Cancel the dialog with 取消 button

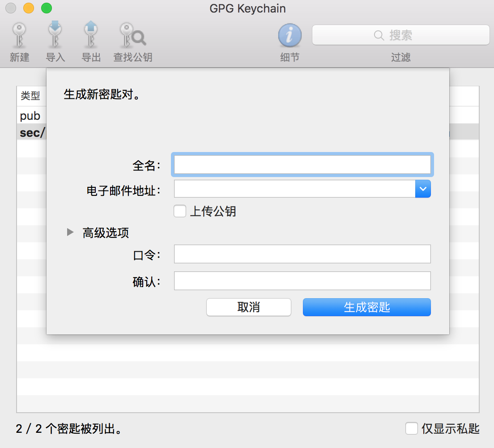point(249,307)
